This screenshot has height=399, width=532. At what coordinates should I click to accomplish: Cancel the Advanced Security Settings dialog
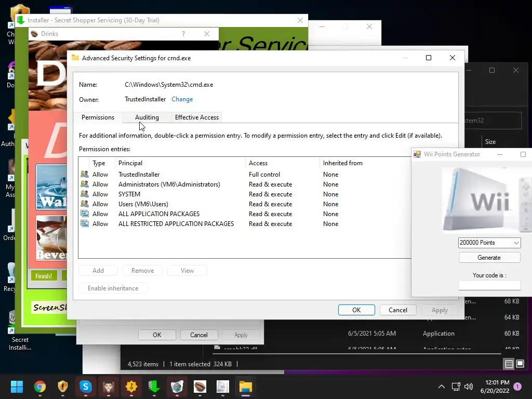coord(397,310)
